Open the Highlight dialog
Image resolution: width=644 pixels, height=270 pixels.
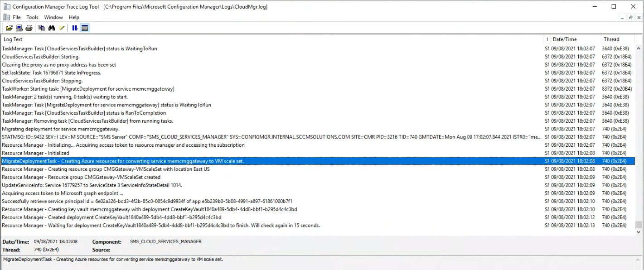click(62, 28)
